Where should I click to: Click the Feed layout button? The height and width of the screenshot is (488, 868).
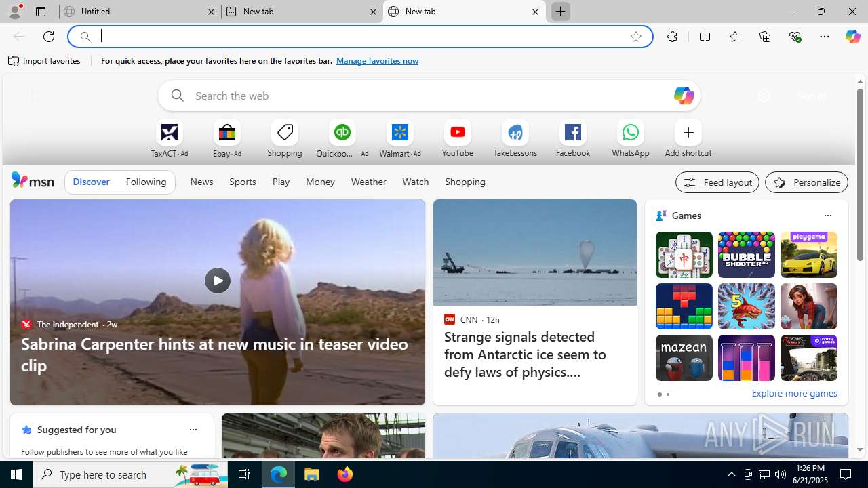point(717,182)
